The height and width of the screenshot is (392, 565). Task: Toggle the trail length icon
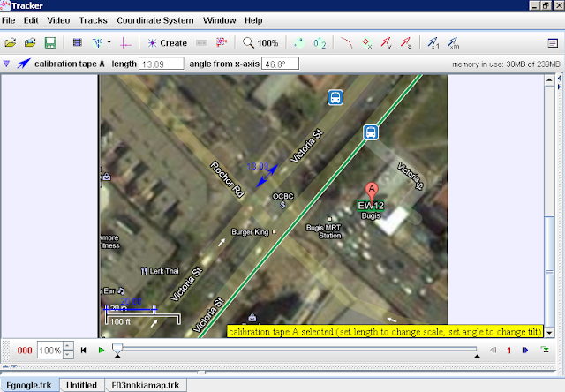pyautogui.click(x=299, y=43)
